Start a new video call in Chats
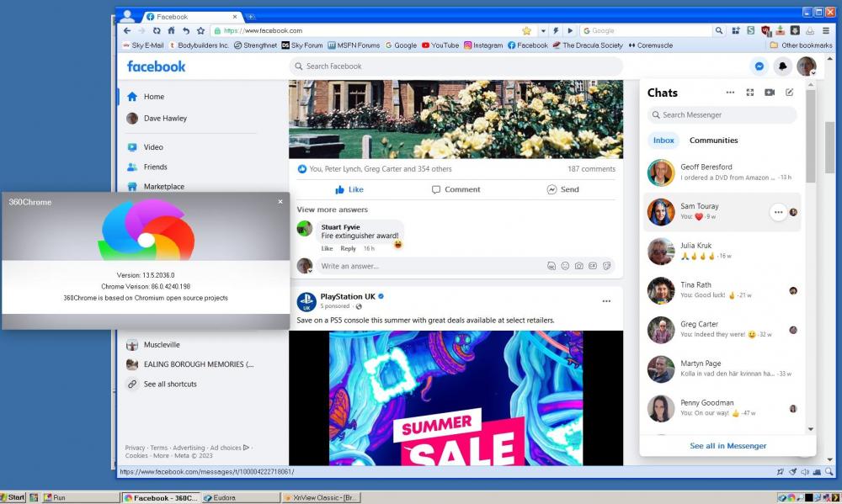Screen dimensions: 842x504 pyautogui.click(x=770, y=93)
